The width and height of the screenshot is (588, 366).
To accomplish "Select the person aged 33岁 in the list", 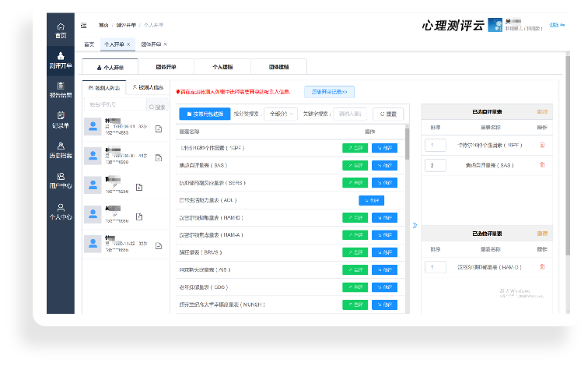I will click(x=126, y=126).
